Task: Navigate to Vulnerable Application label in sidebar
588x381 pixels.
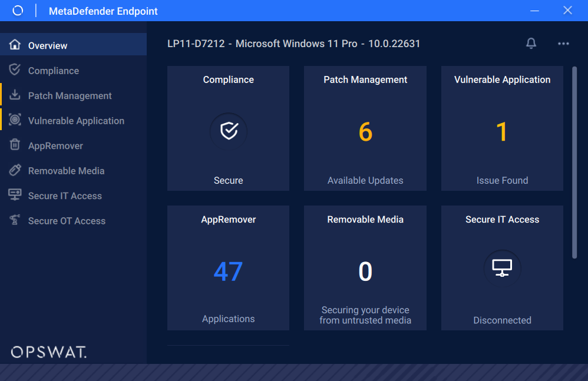Action: [76, 121]
